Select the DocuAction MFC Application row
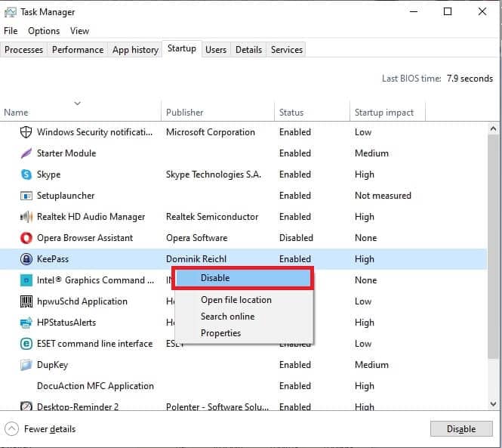This screenshot has height=448, width=502. [243, 386]
